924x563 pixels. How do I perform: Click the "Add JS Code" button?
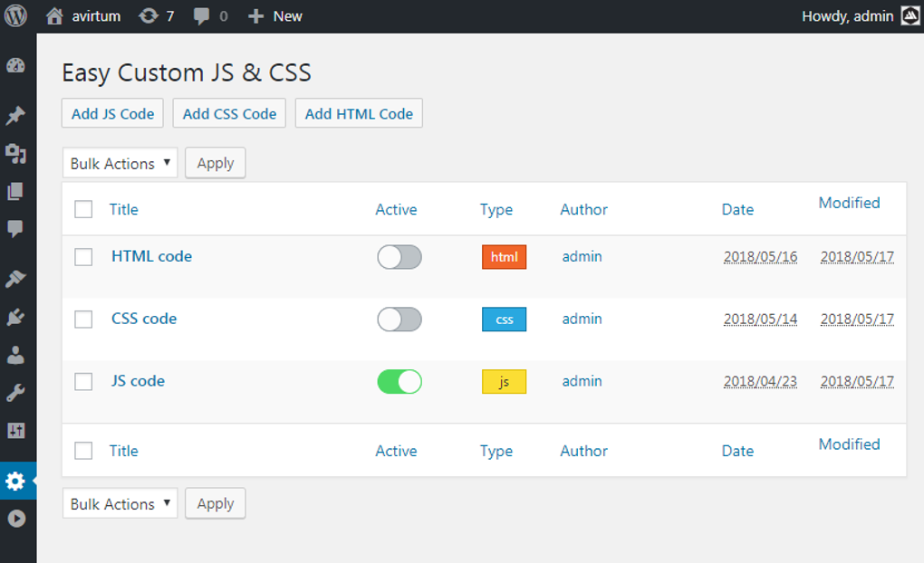tap(113, 114)
